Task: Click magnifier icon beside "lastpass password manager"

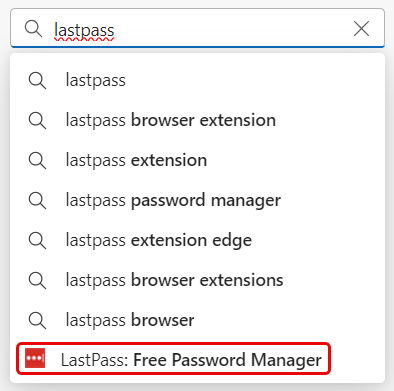Action: pyautogui.click(x=37, y=201)
